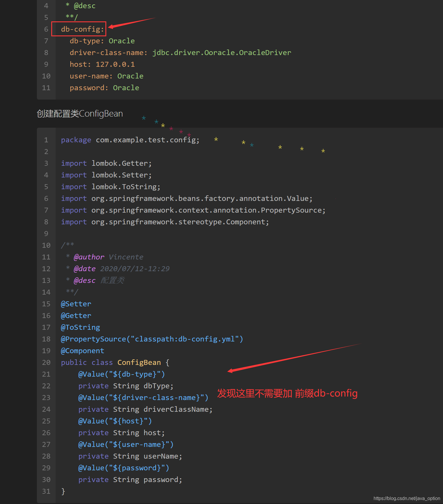Click the @PropertySource classpath:db-config.yml line
The height and width of the screenshot is (504, 443).
point(152,339)
